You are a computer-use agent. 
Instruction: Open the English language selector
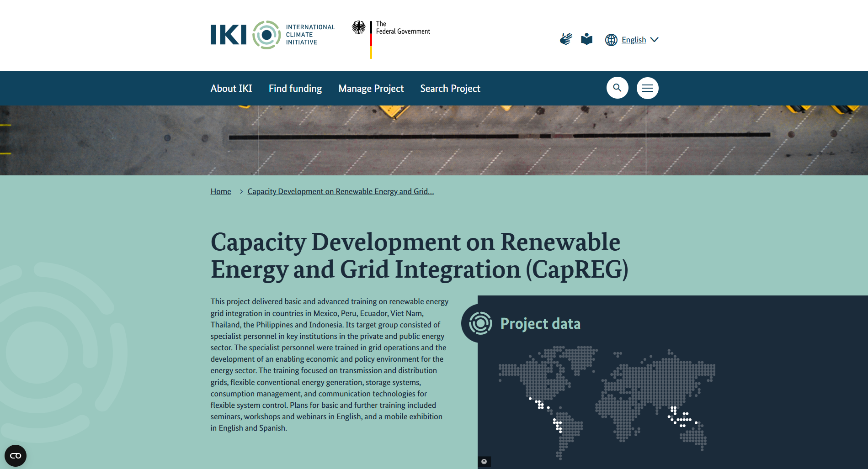point(634,40)
